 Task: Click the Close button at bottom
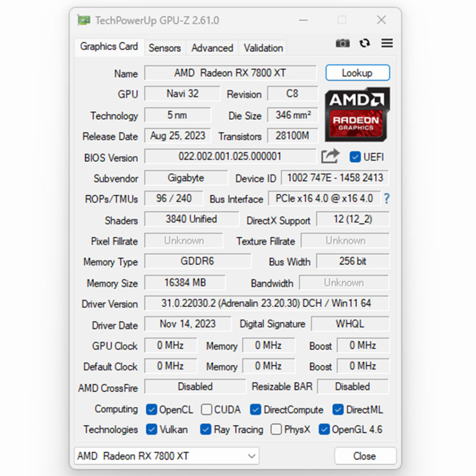[365, 456]
